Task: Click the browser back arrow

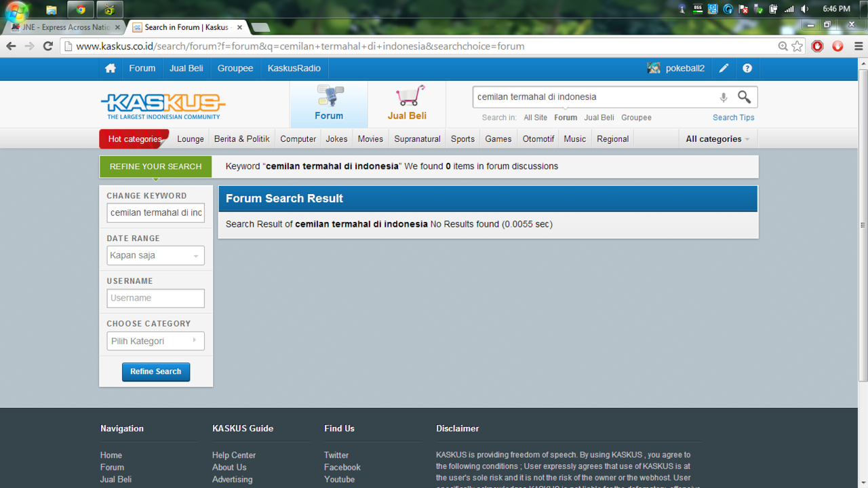Action: (11, 46)
